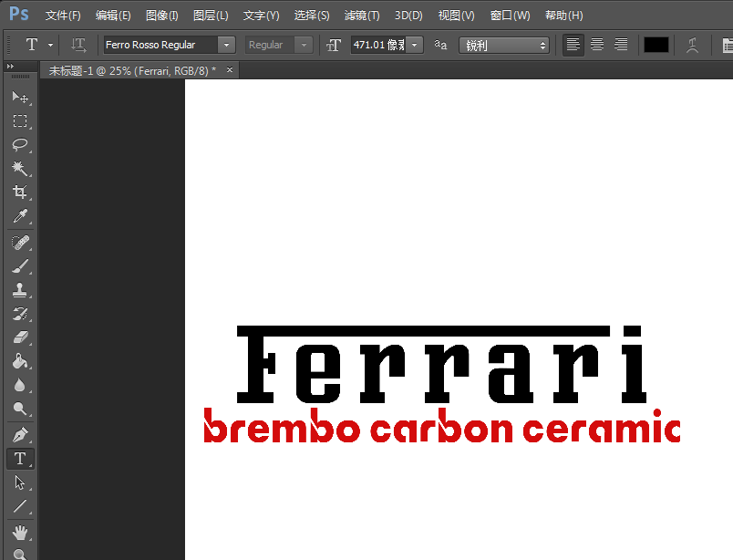The width and height of the screenshot is (733, 560).
Task: Select the Horizontal Type tool in toolbox
Action: 20,459
